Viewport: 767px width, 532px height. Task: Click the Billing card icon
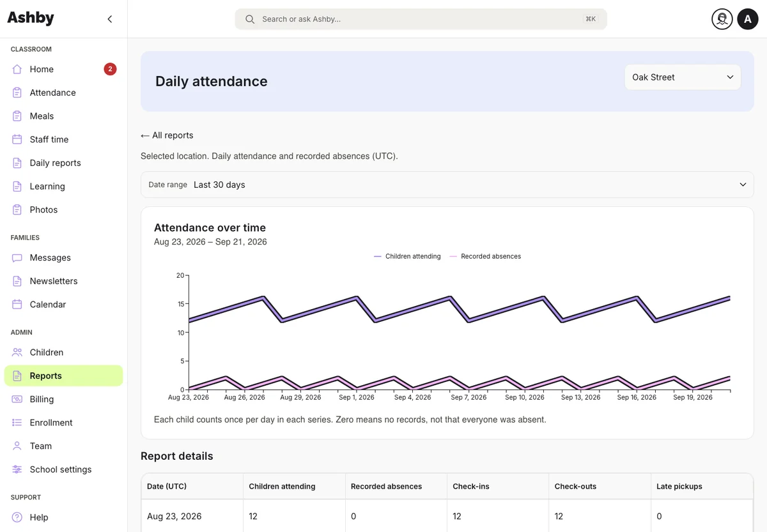pyautogui.click(x=17, y=399)
